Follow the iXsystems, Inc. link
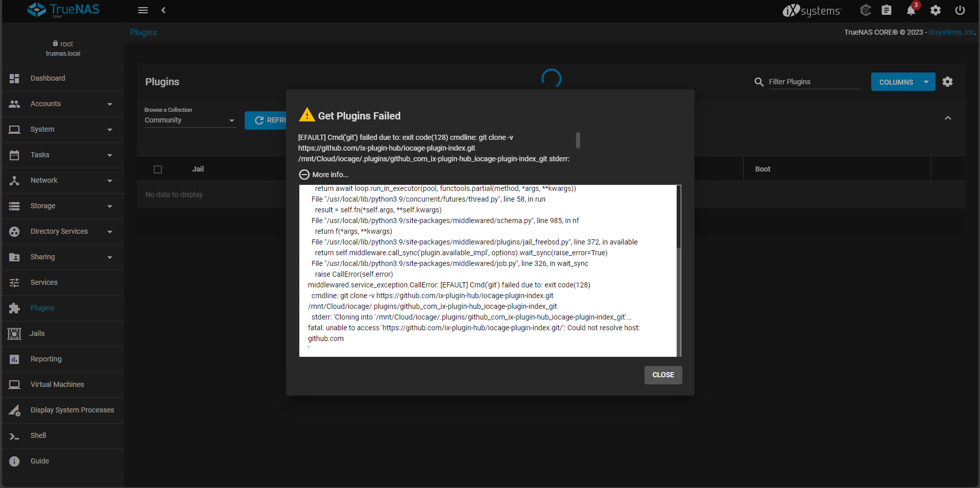Image resolution: width=980 pixels, height=488 pixels. coord(951,32)
